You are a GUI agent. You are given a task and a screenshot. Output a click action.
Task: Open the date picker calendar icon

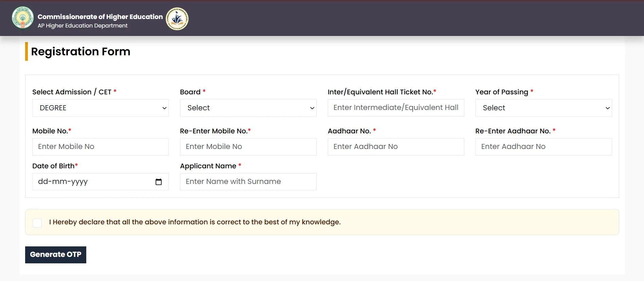159,182
